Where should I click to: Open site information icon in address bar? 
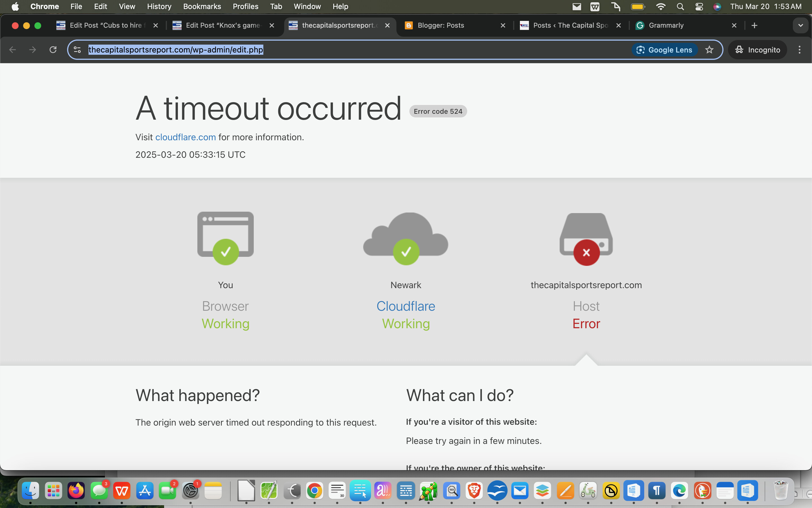(x=77, y=50)
